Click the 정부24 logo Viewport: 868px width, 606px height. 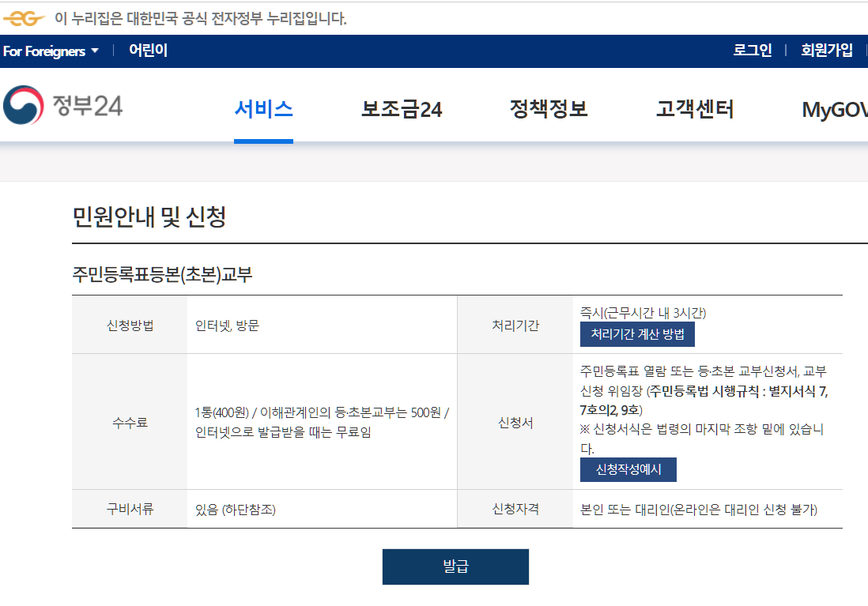point(62,105)
